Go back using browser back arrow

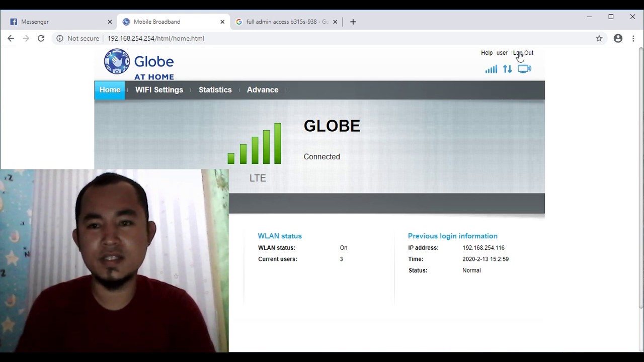click(11, 38)
